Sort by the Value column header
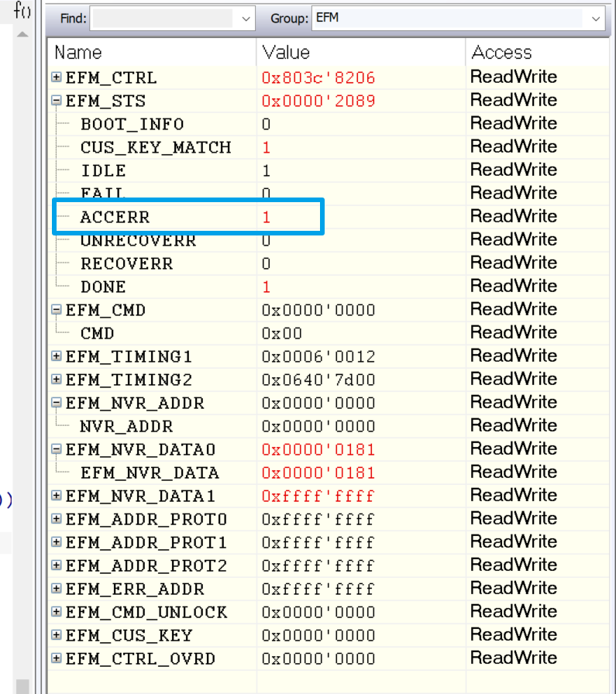The image size is (616, 694). coord(361,52)
